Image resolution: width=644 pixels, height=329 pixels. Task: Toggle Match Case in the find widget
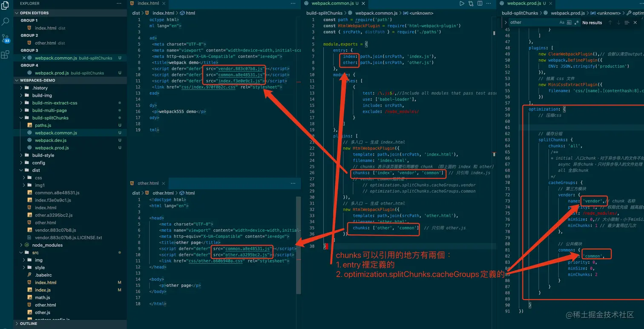point(562,23)
